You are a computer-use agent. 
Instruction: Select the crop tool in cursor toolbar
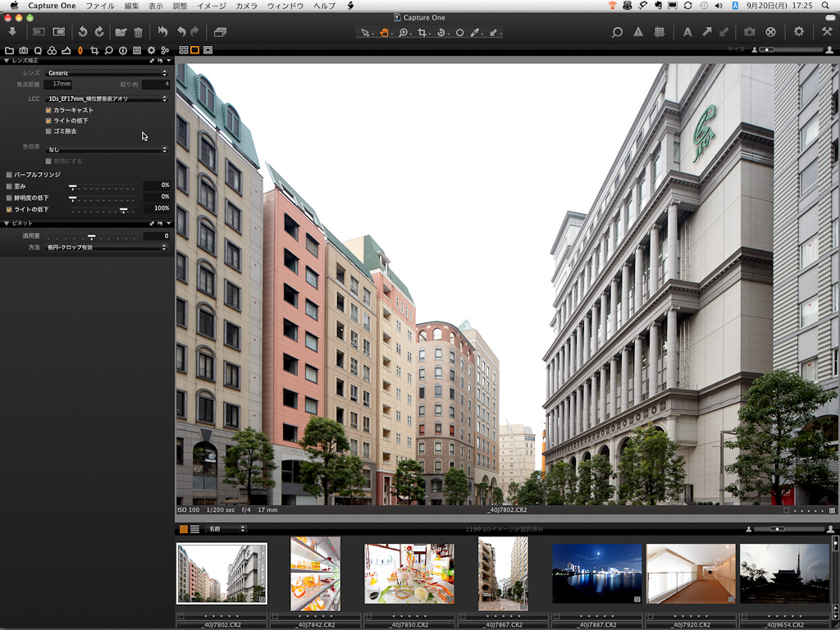click(x=422, y=32)
